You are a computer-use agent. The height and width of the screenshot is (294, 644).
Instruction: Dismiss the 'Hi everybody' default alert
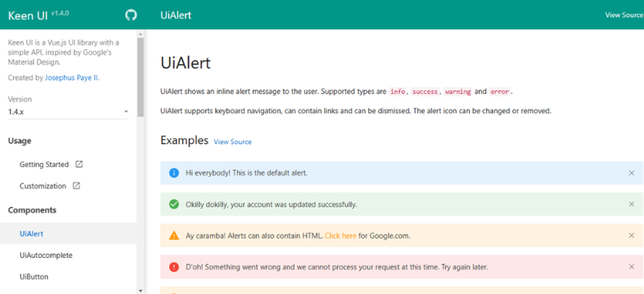(x=632, y=173)
